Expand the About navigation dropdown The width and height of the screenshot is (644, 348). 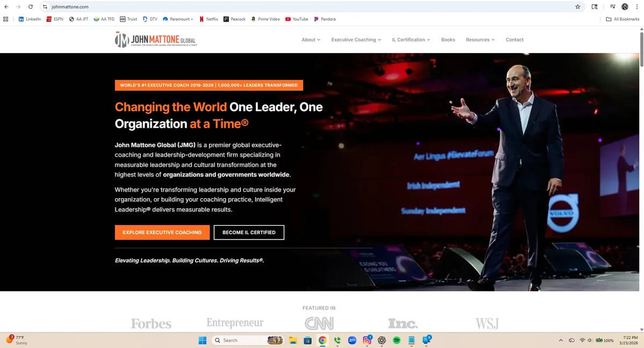point(310,39)
